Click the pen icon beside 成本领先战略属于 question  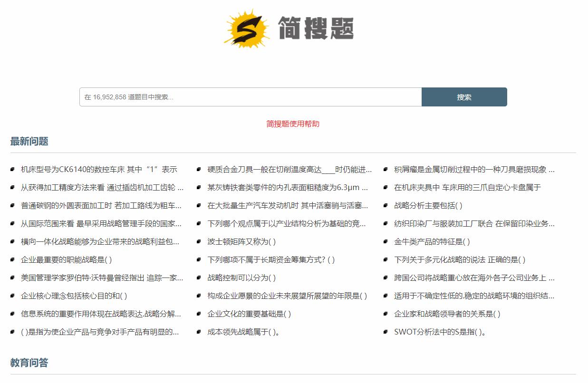(199, 332)
